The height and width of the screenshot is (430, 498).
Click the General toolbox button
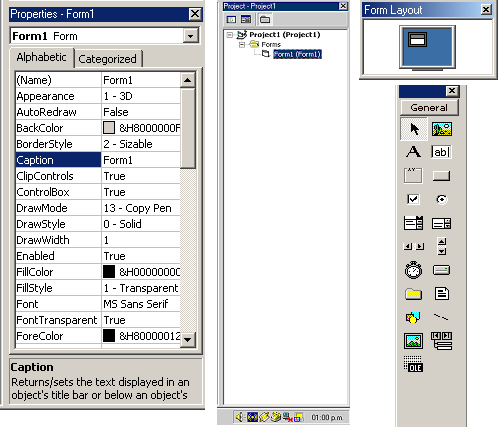[x=429, y=108]
